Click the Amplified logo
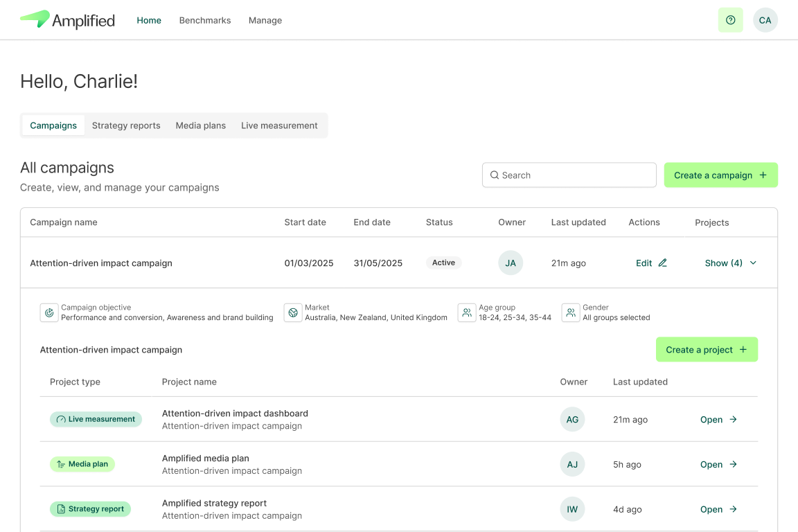 (x=67, y=20)
